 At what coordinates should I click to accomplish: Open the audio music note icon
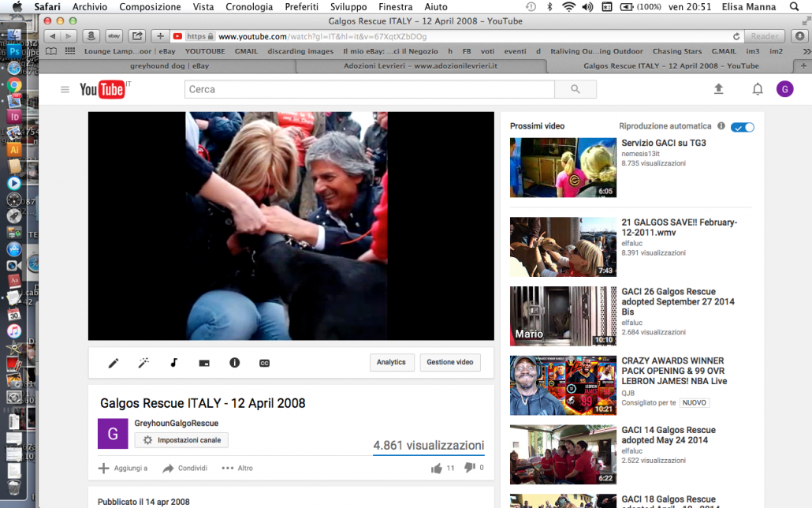click(x=174, y=363)
